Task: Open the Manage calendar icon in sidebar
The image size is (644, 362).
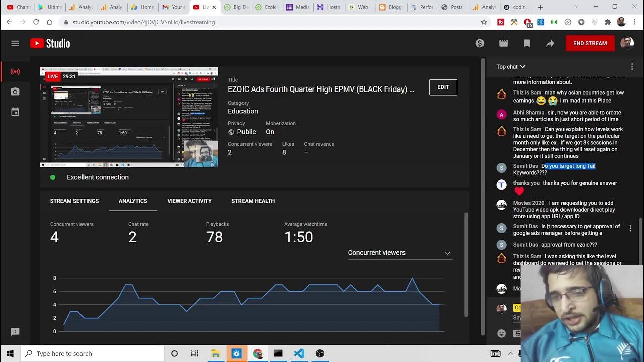Action: [x=15, y=112]
